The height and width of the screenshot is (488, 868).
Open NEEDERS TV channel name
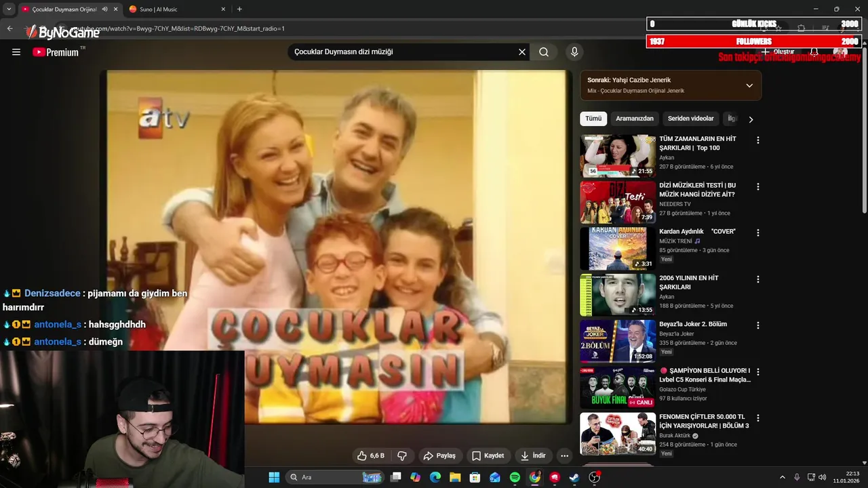point(675,204)
